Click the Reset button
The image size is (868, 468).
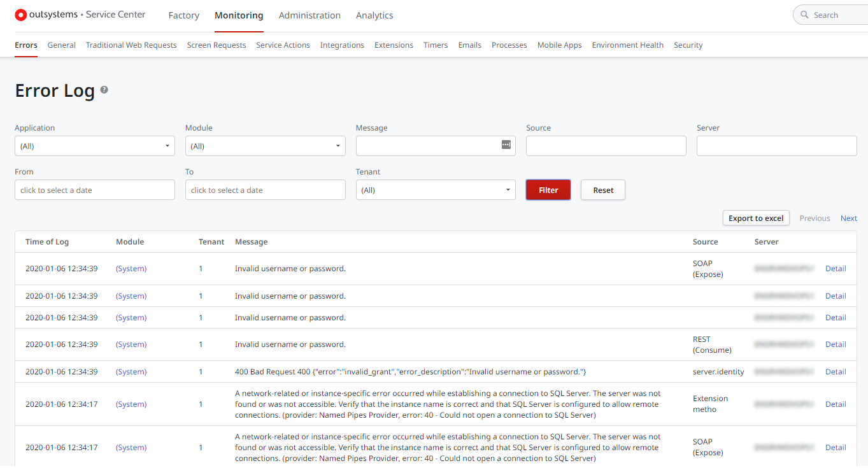(602, 189)
